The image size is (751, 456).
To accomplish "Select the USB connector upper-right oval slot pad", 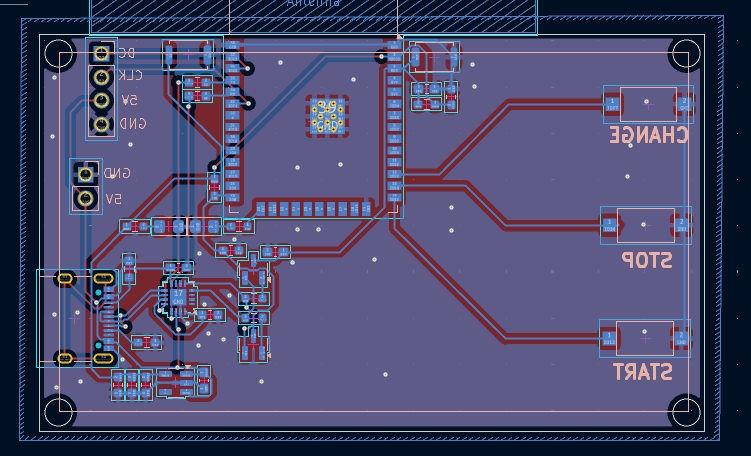I will [x=102, y=278].
